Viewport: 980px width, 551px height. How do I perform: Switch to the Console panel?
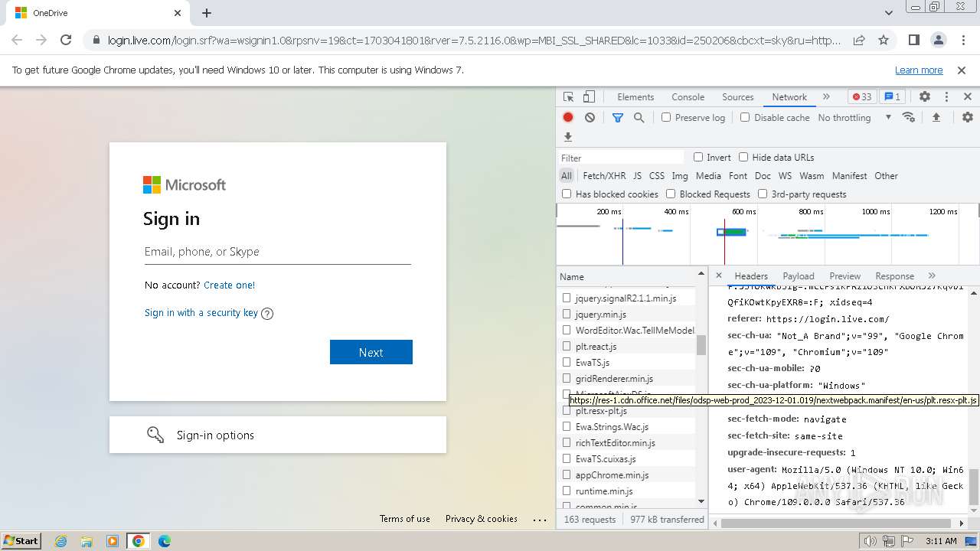click(x=688, y=97)
